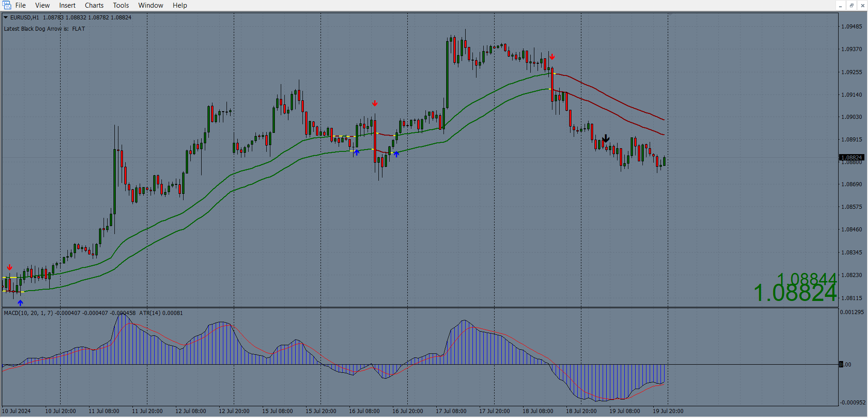Click the blue up arrow just before 16 Jul 20:00
Screen dimensions: 868x418
[x=396, y=154]
